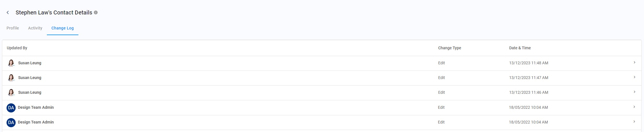The height and width of the screenshot is (132, 644).
Task: Open chevron of the upper Design Team Admin row
Action: coord(634,107)
